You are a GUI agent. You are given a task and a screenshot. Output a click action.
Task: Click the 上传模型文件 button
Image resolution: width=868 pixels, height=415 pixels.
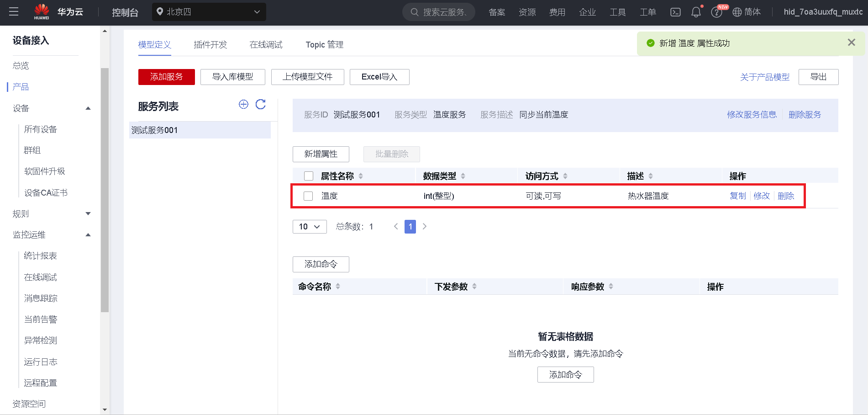pos(308,77)
